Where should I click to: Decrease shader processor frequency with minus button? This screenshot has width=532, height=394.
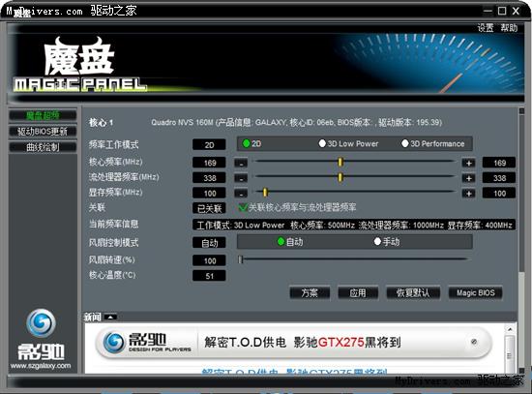(x=241, y=178)
